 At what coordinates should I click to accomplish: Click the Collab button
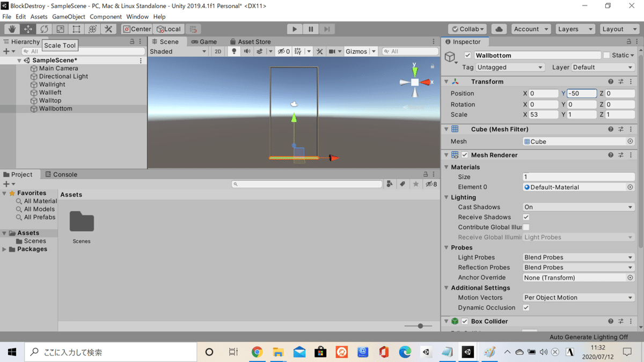pyautogui.click(x=467, y=29)
